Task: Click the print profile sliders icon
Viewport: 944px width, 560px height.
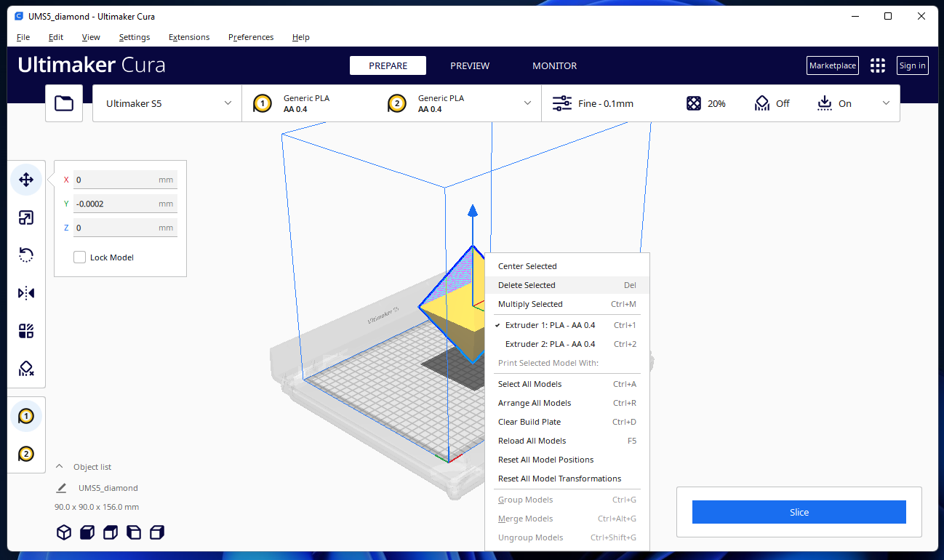Action: (562, 103)
